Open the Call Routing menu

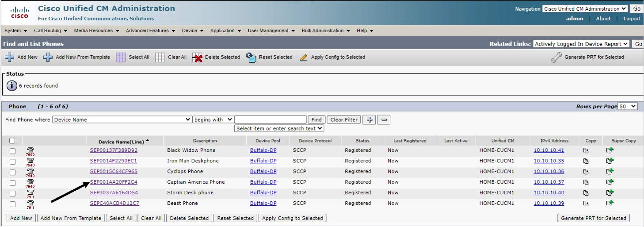coord(50,31)
